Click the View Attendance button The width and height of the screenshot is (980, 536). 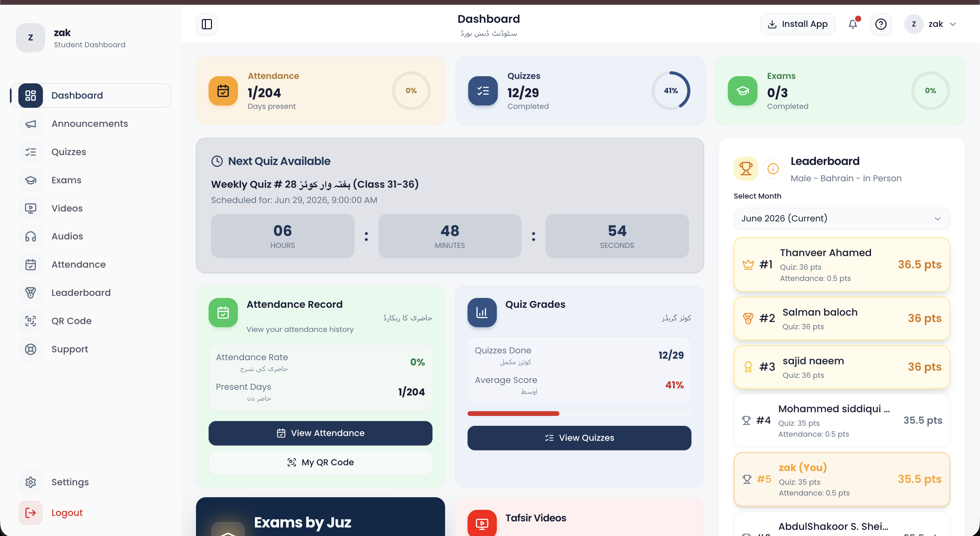[320, 433]
